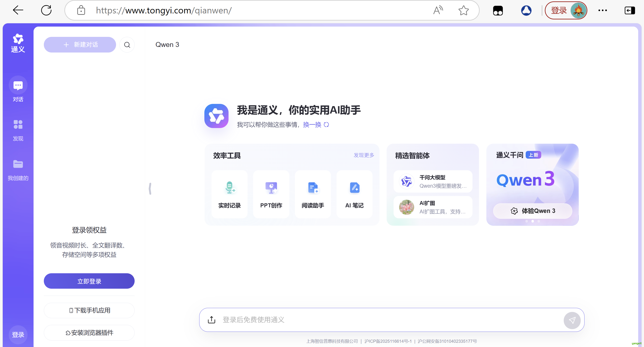Image resolution: width=644 pixels, height=347 pixels.
Task: Open the AI 笔记 notes tool
Action: (x=354, y=194)
